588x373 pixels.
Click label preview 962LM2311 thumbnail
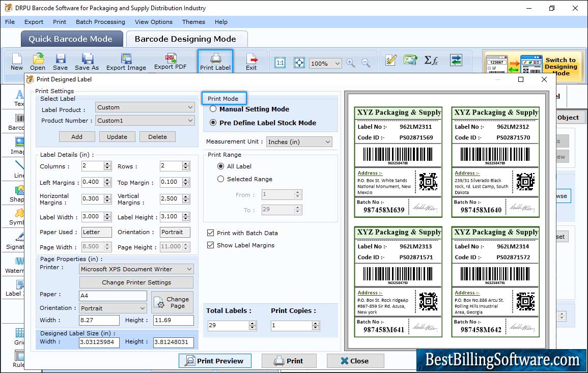(x=398, y=162)
